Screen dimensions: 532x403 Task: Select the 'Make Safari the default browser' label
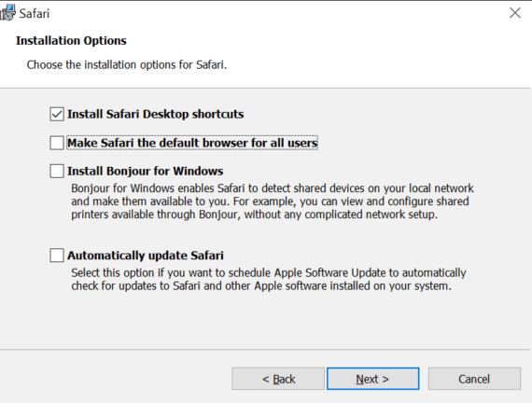click(x=192, y=143)
